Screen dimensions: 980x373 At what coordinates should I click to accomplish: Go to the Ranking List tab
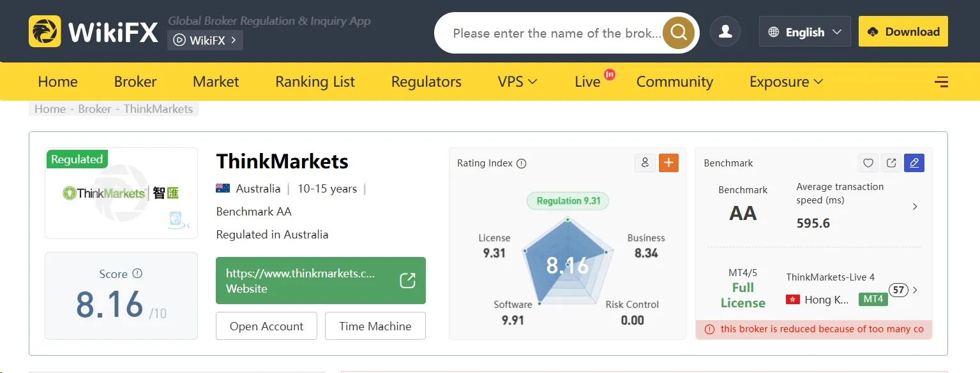(x=315, y=82)
